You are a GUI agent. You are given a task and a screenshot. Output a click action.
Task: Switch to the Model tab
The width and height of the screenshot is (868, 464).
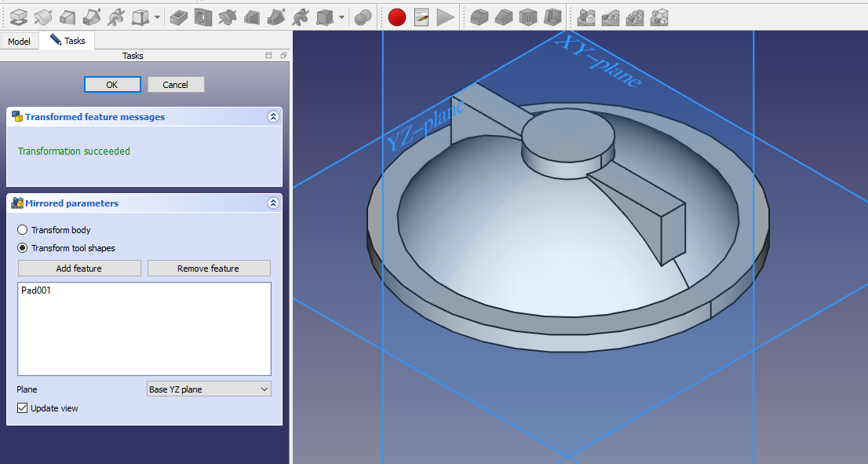point(19,42)
